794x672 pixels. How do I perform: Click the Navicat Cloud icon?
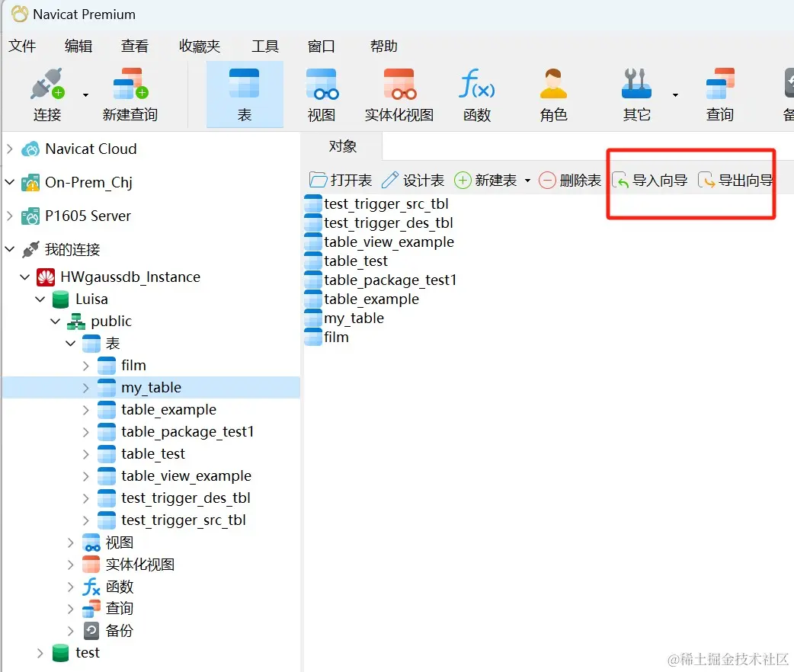pyautogui.click(x=30, y=149)
